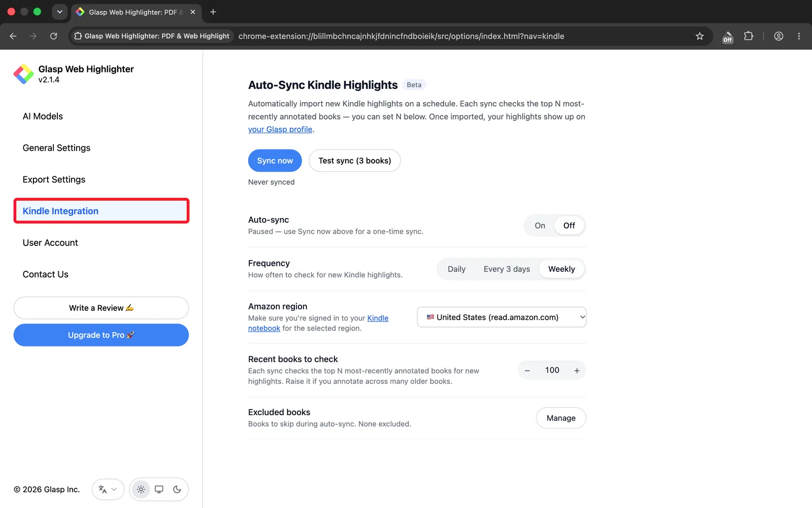The width and height of the screenshot is (812, 508).
Task: Turn Auto-sync Off
Action: 569,226
